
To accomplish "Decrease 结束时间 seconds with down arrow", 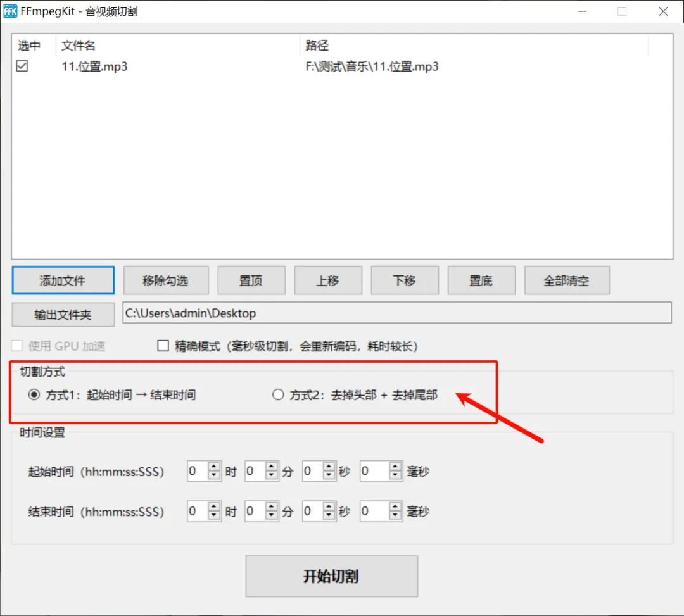I will [x=329, y=516].
